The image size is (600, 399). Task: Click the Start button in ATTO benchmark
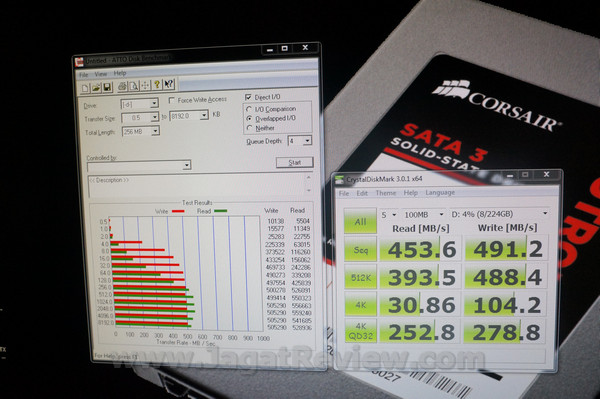(x=295, y=162)
